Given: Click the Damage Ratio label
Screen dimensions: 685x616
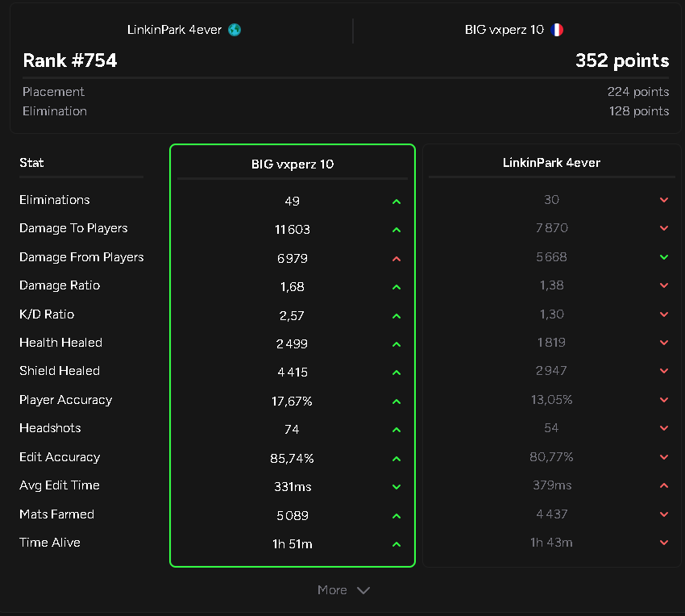Looking at the screenshot, I should pos(60,285).
